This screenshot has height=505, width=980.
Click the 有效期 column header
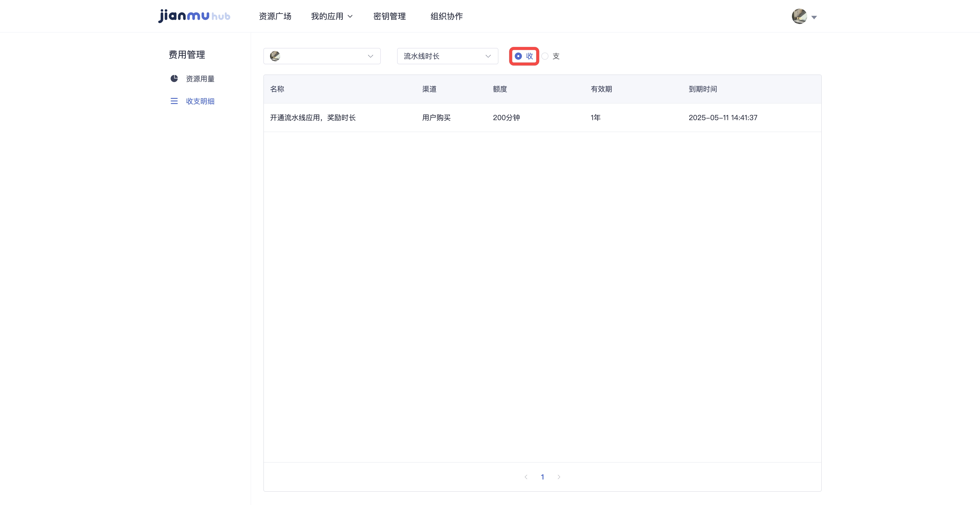point(601,89)
